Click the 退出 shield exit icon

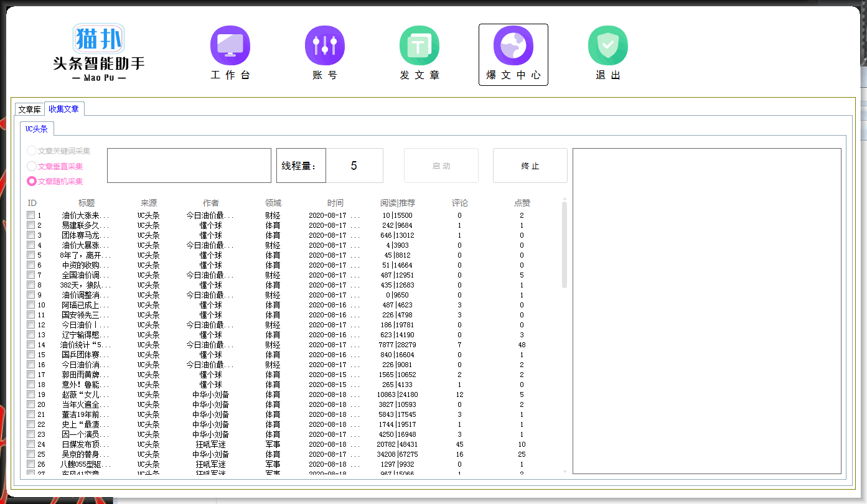(x=607, y=46)
